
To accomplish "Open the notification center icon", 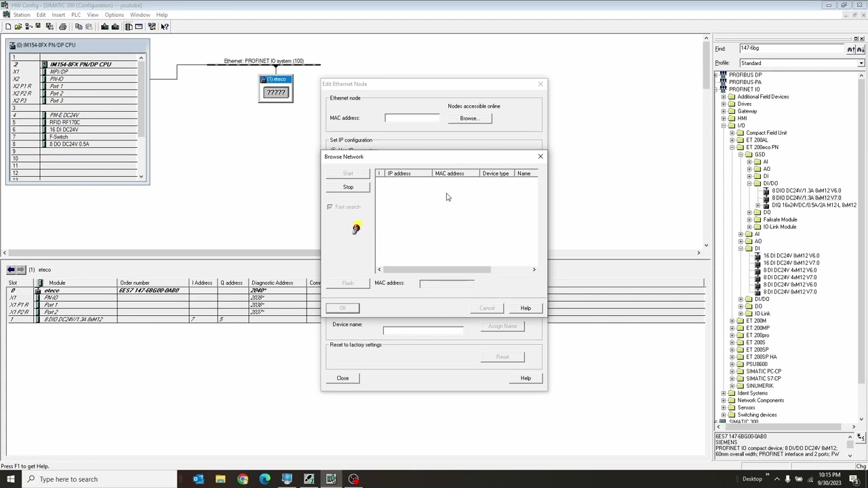I will pos(854,479).
